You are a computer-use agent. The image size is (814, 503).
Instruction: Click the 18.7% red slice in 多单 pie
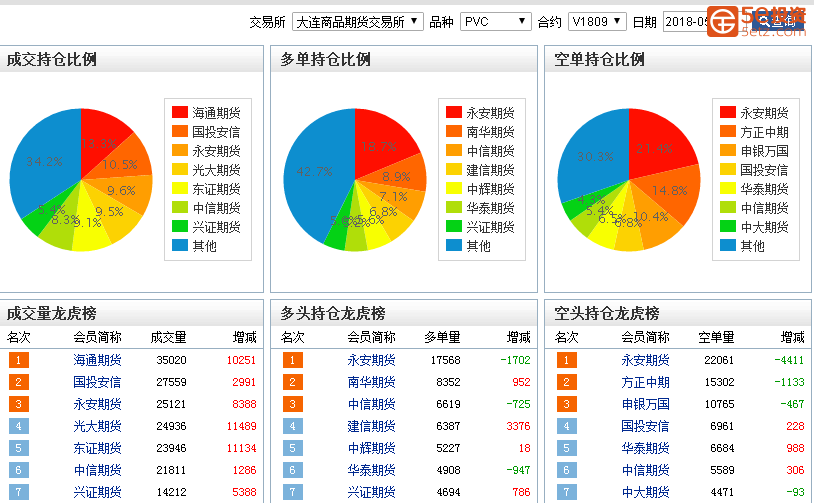(379, 146)
